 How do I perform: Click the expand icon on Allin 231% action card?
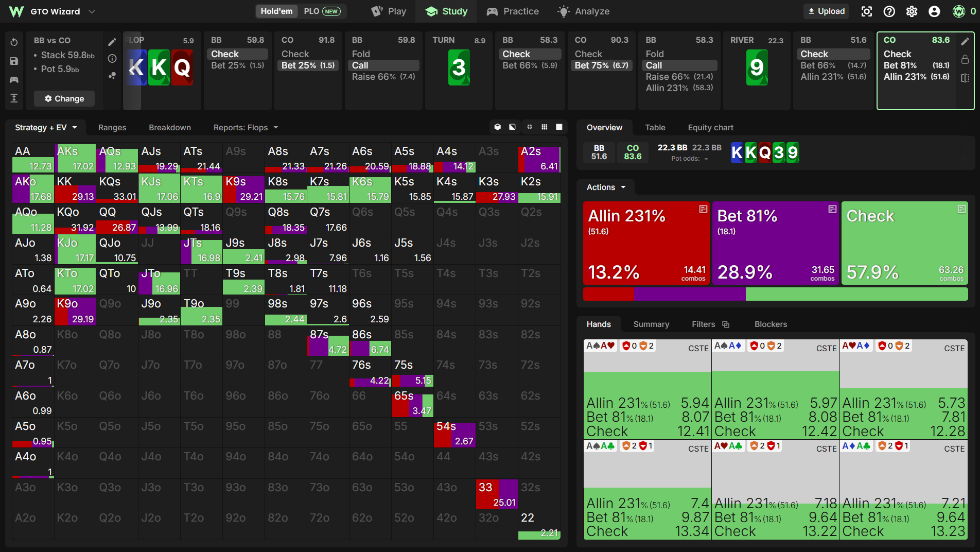[x=703, y=209]
